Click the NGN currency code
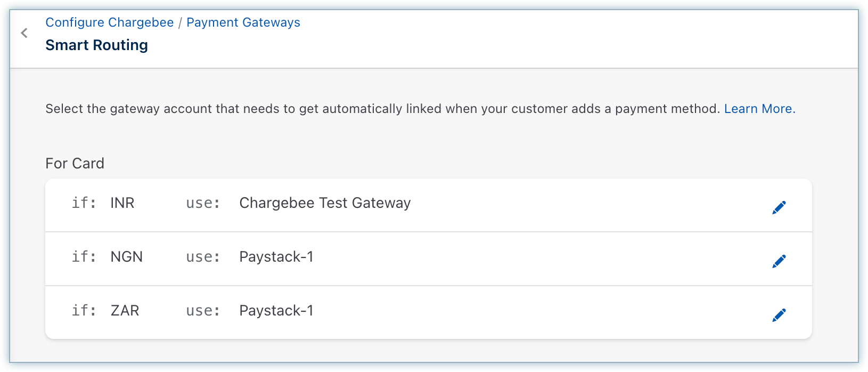 coord(126,257)
